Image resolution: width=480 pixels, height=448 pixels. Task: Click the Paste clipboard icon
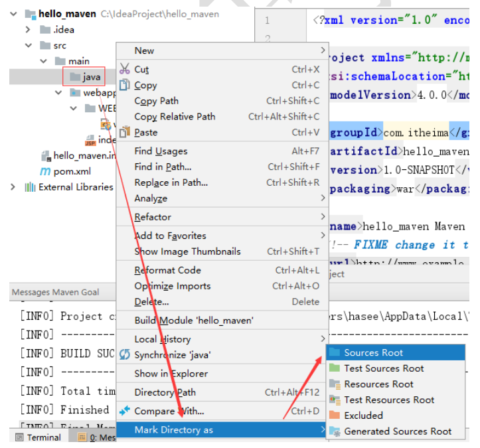click(125, 132)
